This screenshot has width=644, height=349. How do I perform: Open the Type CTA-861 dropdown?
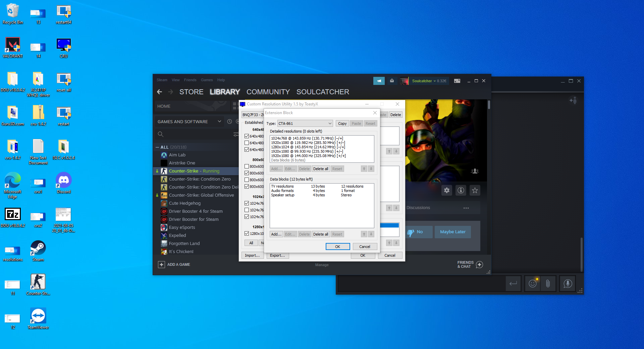[305, 123]
